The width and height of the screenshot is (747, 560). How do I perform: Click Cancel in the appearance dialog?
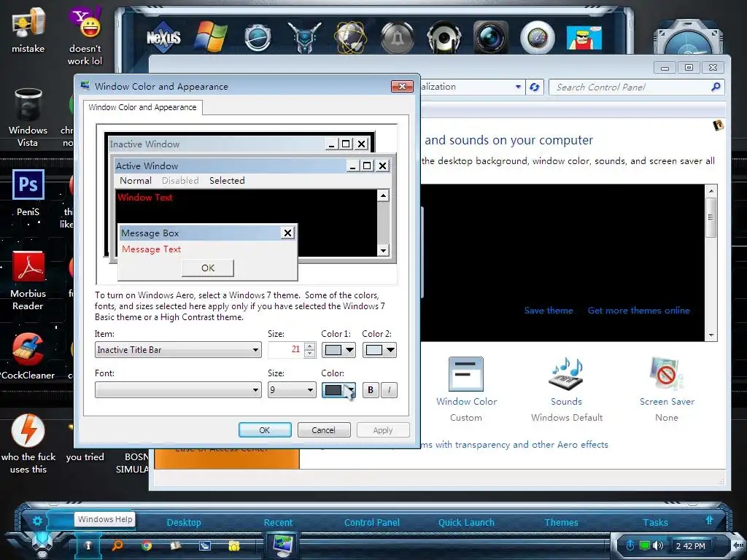(323, 430)
